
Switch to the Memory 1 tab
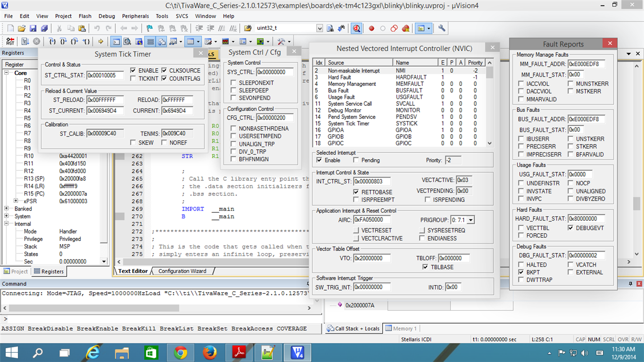[401, 328]
